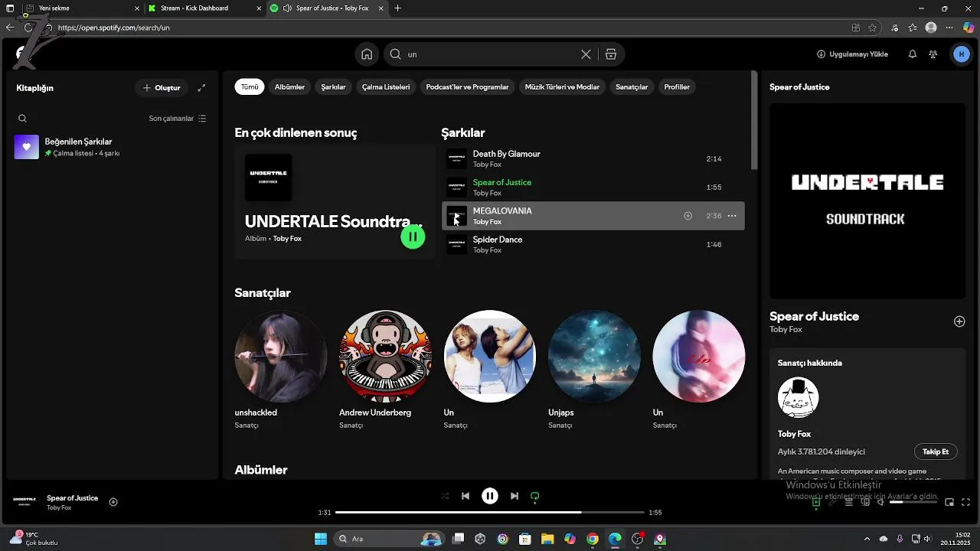Pause playback with the center player button
Image resolution: width=980 pixels, height=551 pixels.
pyautogui.click(x=490, y=496)
